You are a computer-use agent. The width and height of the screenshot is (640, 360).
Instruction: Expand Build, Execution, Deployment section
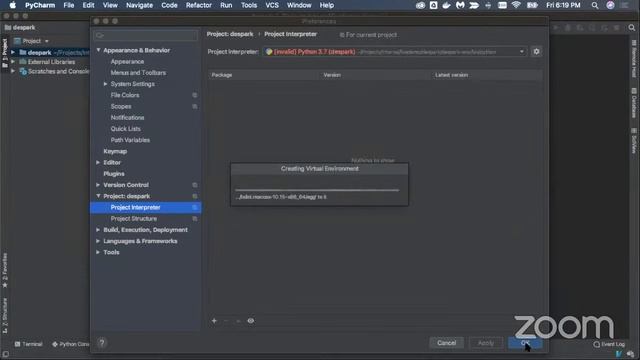98,230
